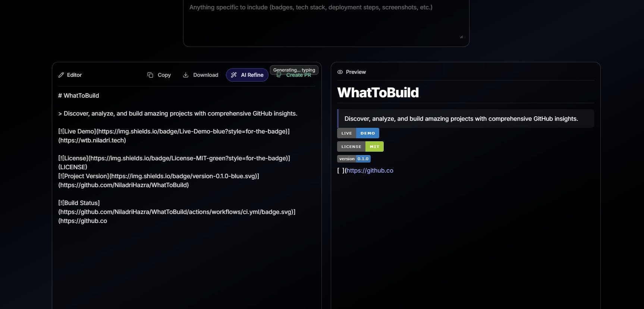
Task: Click the NiladriHazra/WhatToBuild repo URL line in editor
Action: coord(123,185)
